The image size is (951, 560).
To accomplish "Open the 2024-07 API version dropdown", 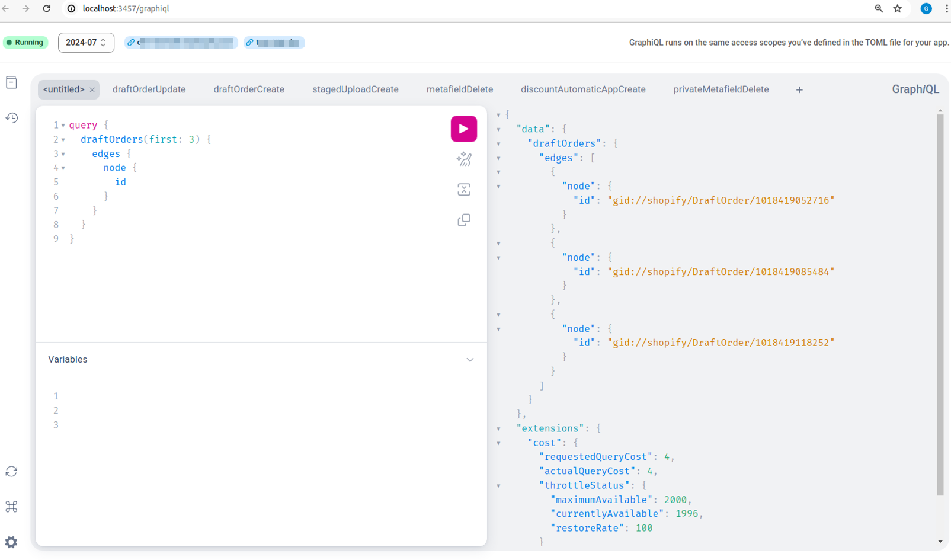I will click(x=86, y=43).
